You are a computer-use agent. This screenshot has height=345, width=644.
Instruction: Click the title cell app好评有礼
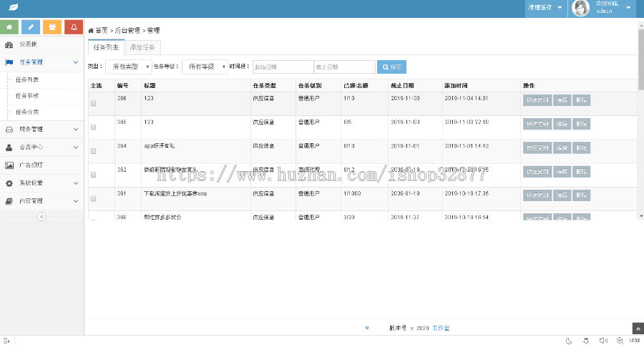[x=160, y=146]
